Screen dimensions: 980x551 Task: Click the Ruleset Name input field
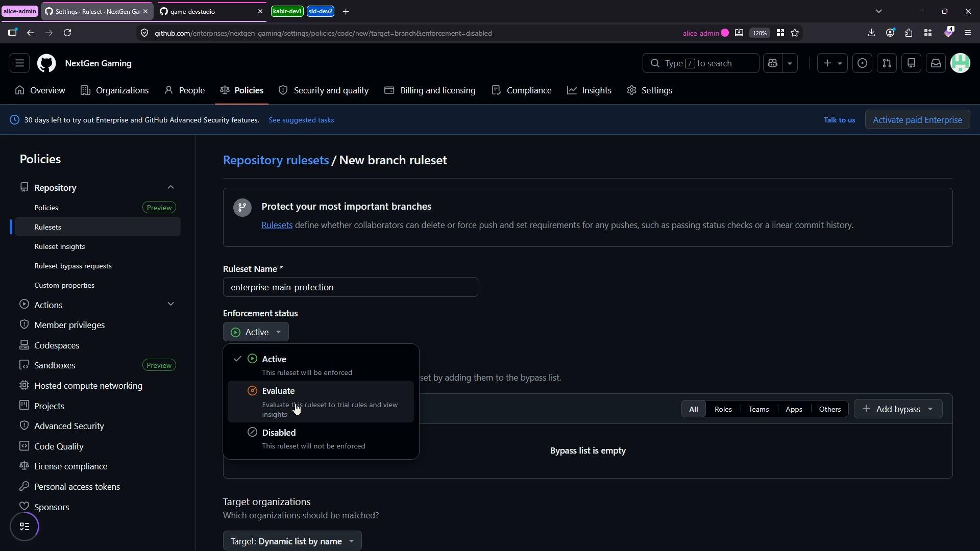tap(350, 287)
